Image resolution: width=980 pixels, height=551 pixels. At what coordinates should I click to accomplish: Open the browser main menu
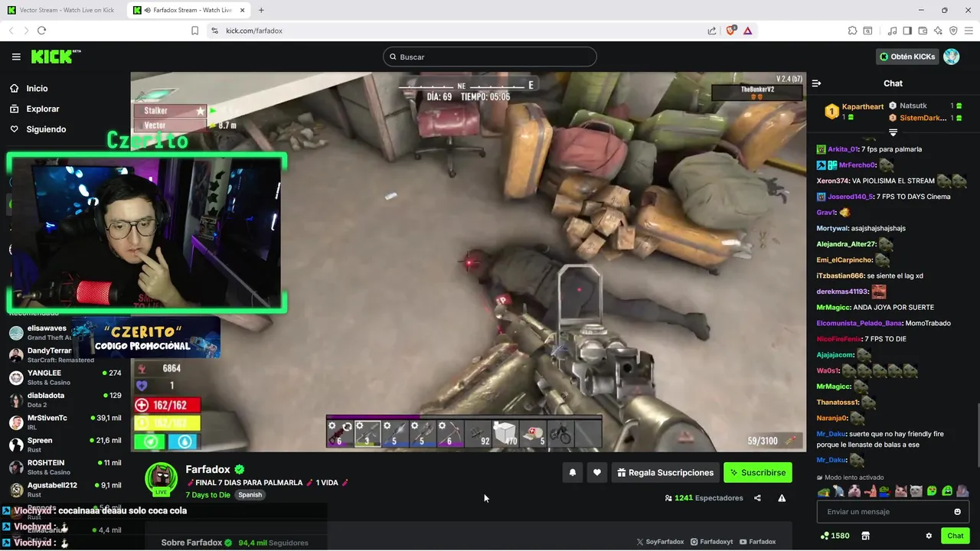[969, 31]
